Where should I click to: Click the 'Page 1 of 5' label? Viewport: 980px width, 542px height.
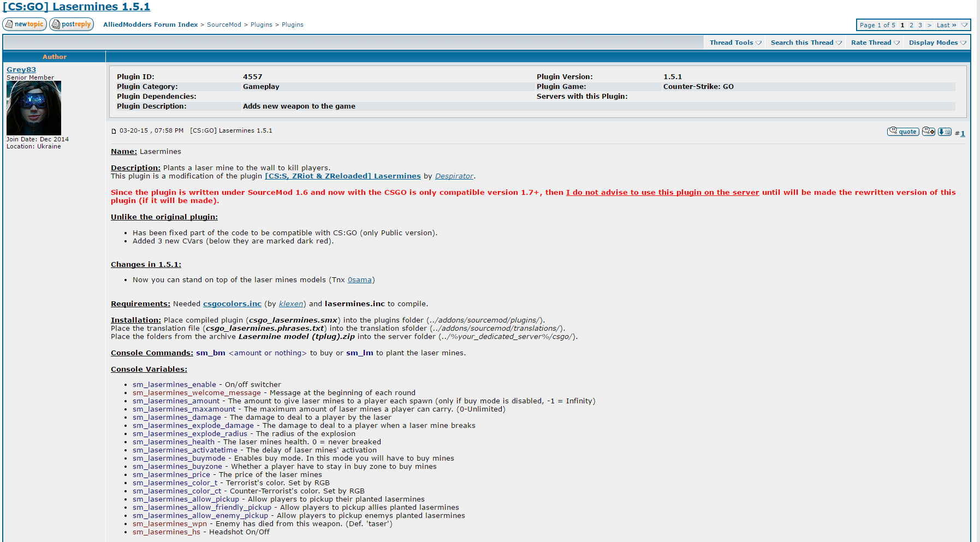[x=877, y=25]
